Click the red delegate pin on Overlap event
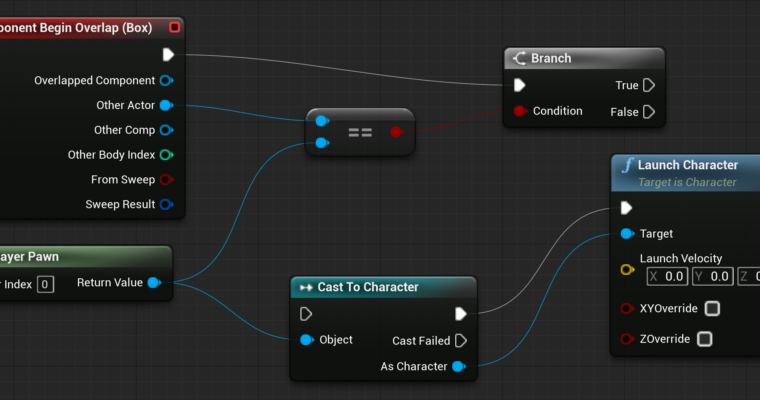The image size is (760, 400). coord(174,27)
